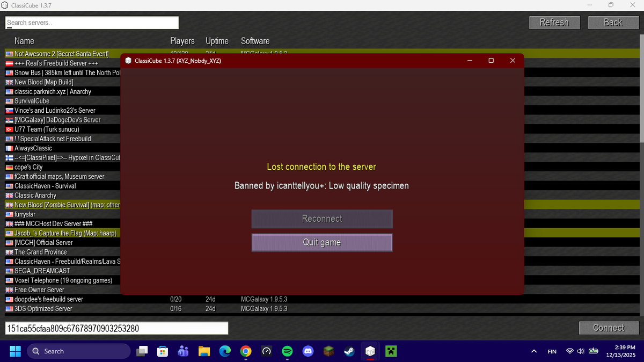Screen dimensions: 644x362
Task: Click the Connect button
Action: 608,328
